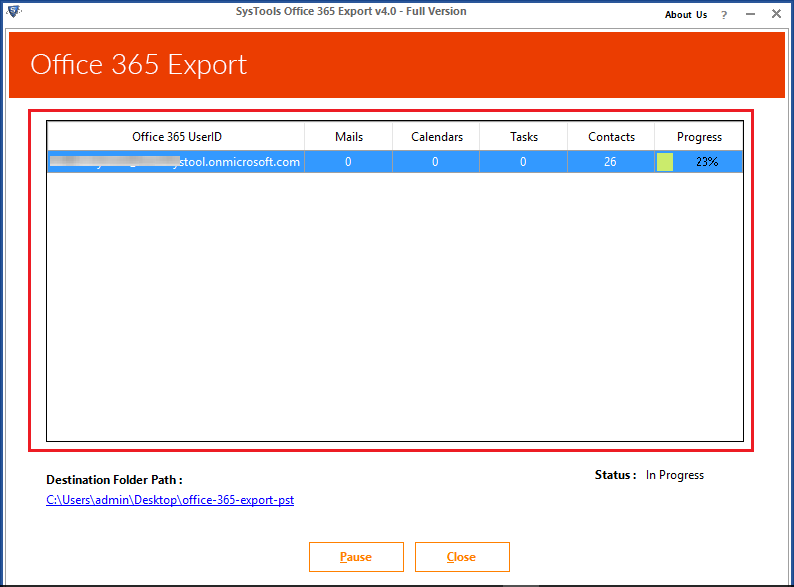
Task: Click the In Progress status text
Action: [674, 475]
